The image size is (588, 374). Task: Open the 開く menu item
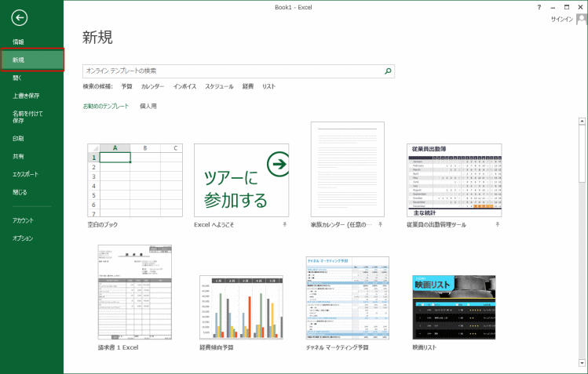click(x=17, y=78)
